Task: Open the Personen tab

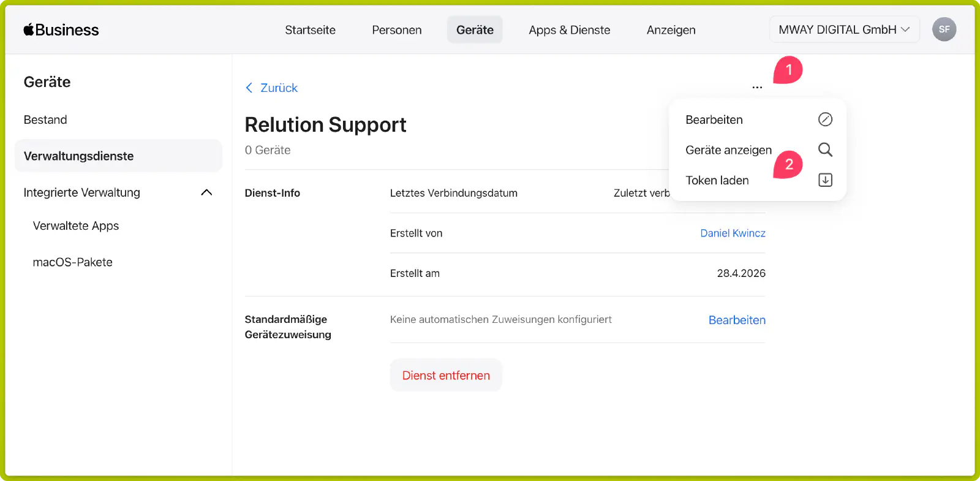Action: (397, 30)
